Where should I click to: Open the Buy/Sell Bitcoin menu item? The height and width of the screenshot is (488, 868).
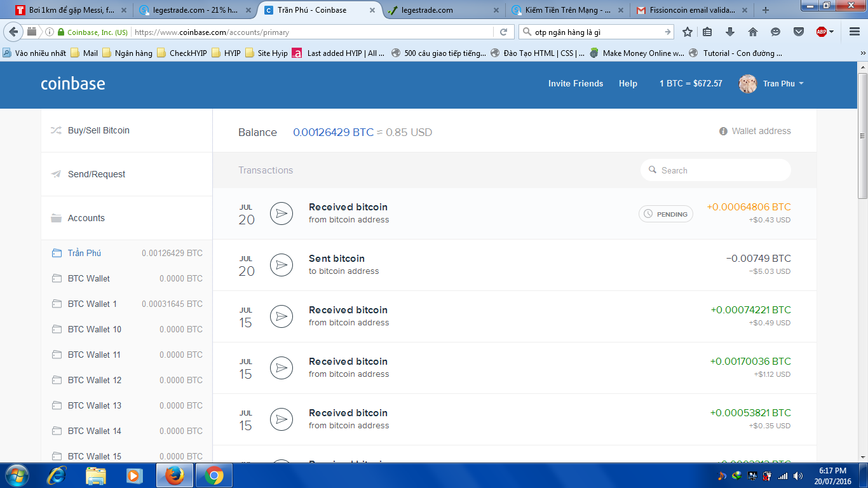click(x=126, y=130)
